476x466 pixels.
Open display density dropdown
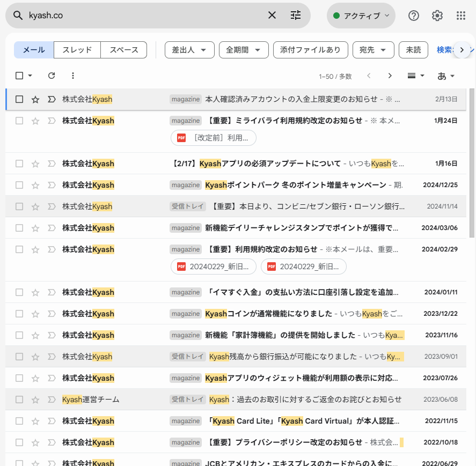(x=415, y=76)
